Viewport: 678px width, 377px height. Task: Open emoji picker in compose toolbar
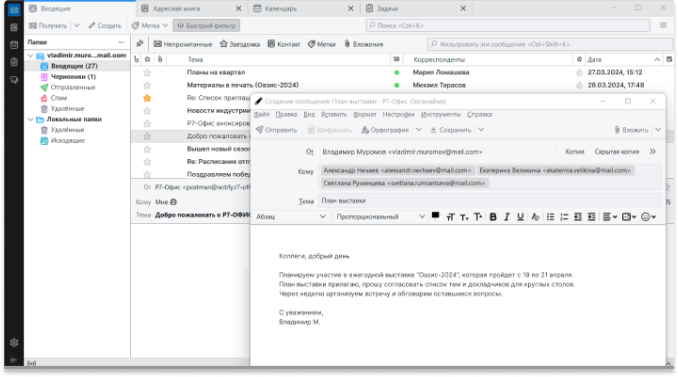point(648,217)
